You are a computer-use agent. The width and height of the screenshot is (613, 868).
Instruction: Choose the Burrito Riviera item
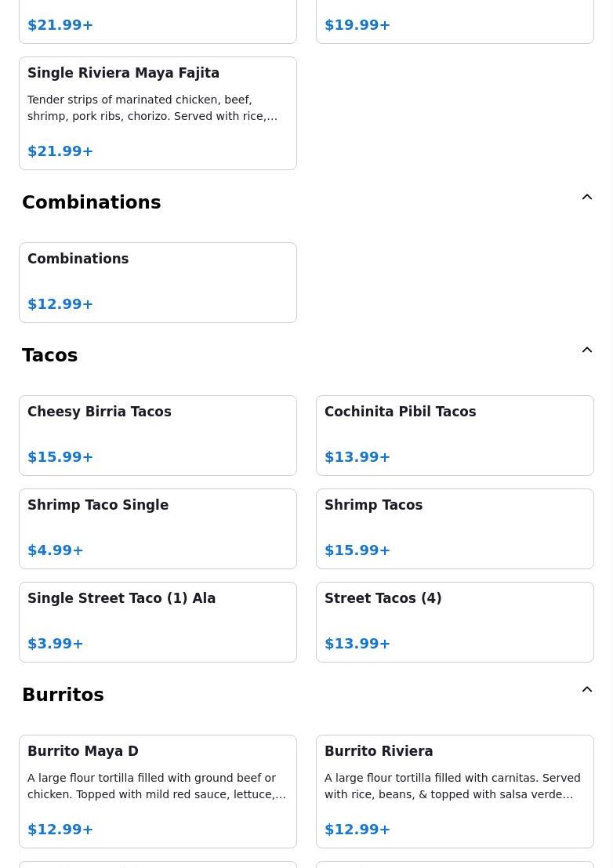(x=455, y=791)
